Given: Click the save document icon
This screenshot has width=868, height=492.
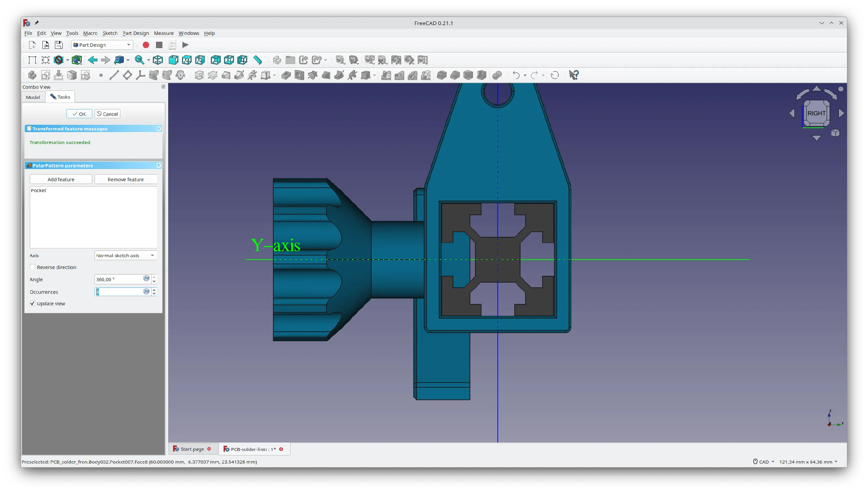Looking at the screenshot, I should (59, 45).
